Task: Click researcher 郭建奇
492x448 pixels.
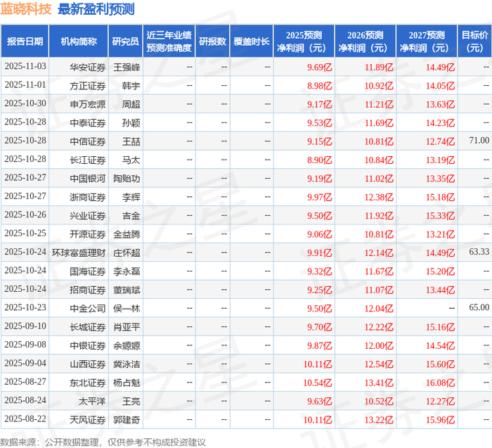Action: click(x=127, y=420)
